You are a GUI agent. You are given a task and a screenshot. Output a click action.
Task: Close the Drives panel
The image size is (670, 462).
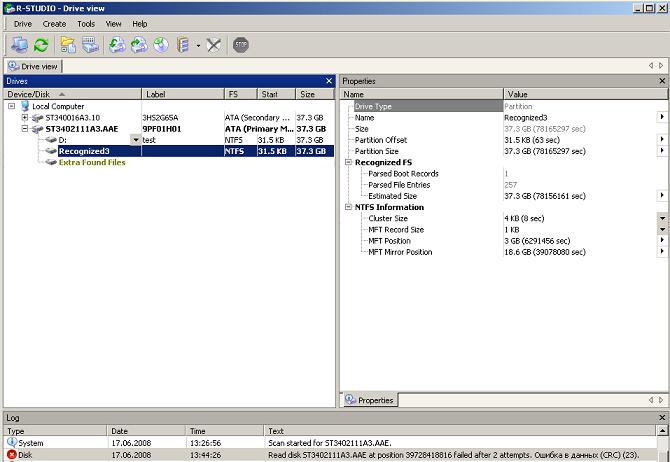click(x=329, y=81)
